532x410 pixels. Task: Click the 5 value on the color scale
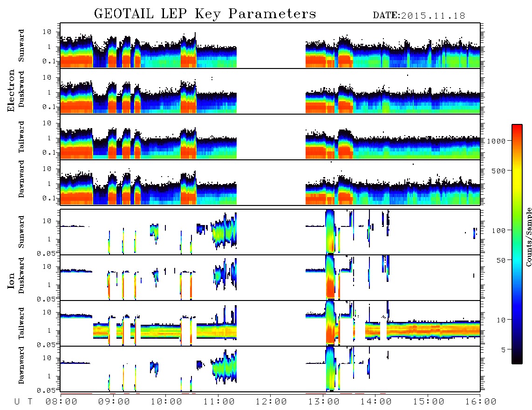(503, 350)
